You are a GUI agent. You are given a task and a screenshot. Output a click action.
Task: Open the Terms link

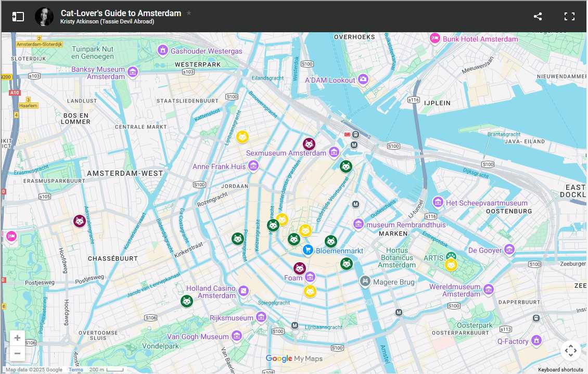76,369
